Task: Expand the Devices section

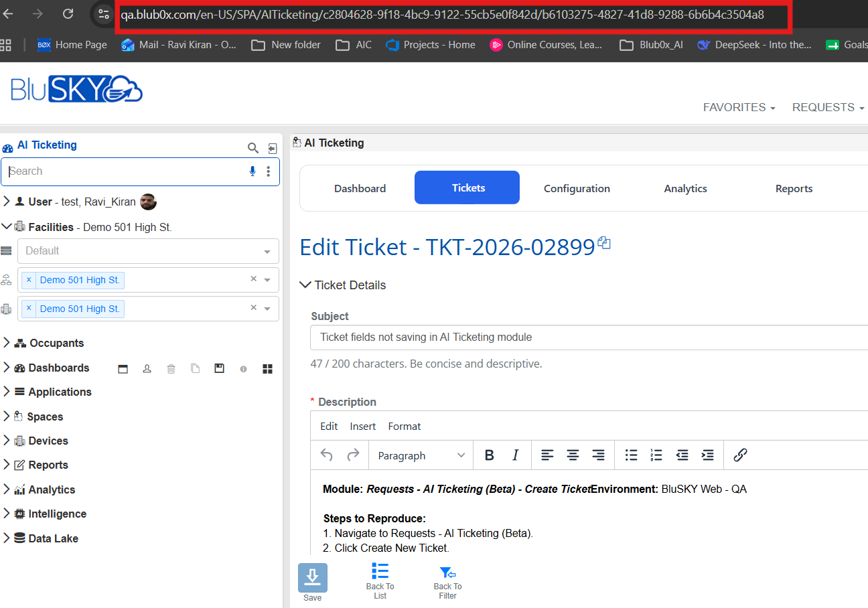Action: tap(7, 441)
